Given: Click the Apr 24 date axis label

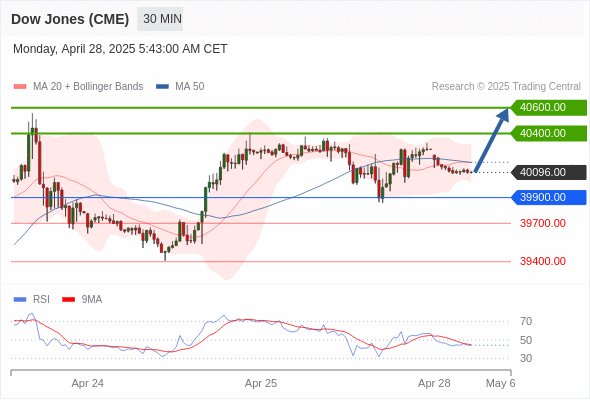Looking at the screenshot, I should (x=88, y=383).
